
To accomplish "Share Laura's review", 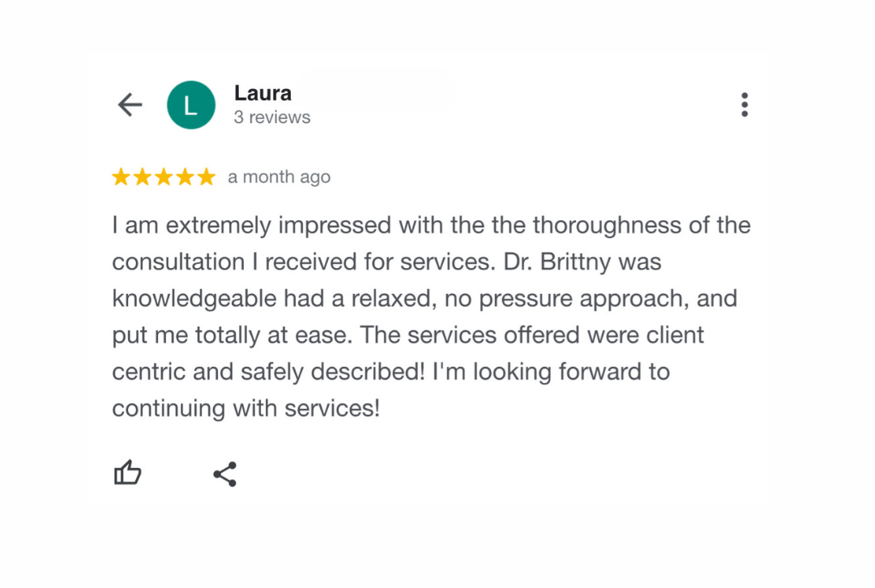I will pyautogui.click(x=224, y=474).
